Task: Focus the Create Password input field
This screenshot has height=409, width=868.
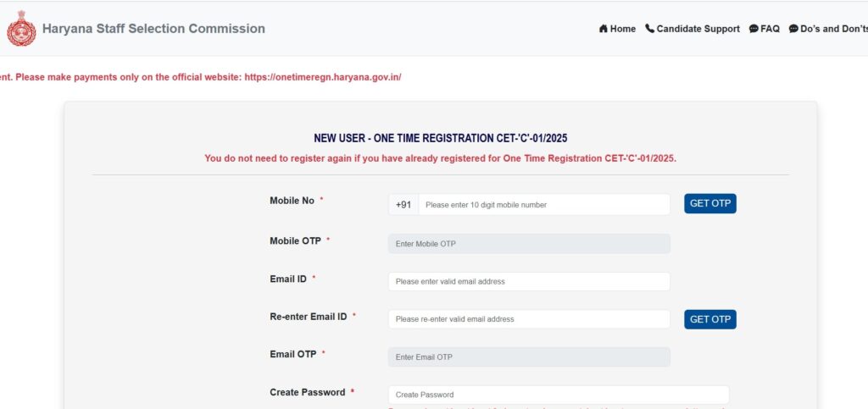Action: pos(559,395)
